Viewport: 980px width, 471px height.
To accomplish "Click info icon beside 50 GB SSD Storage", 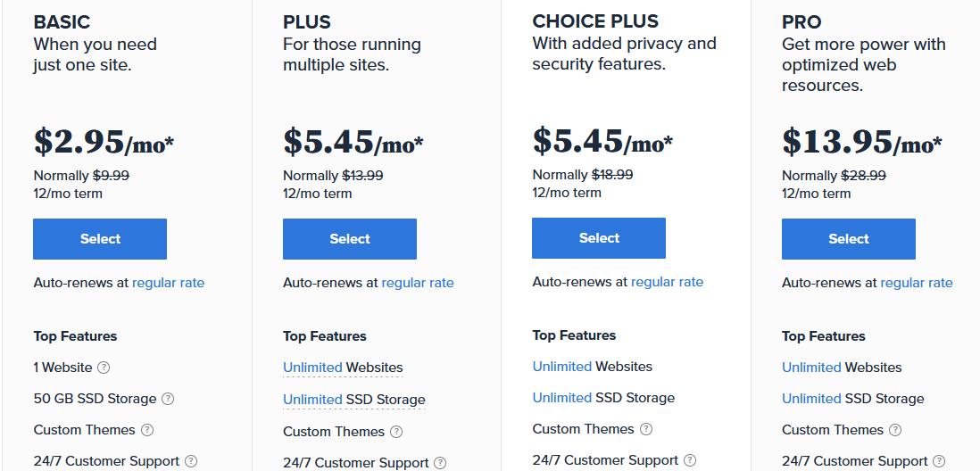I will tap(168, 399).
